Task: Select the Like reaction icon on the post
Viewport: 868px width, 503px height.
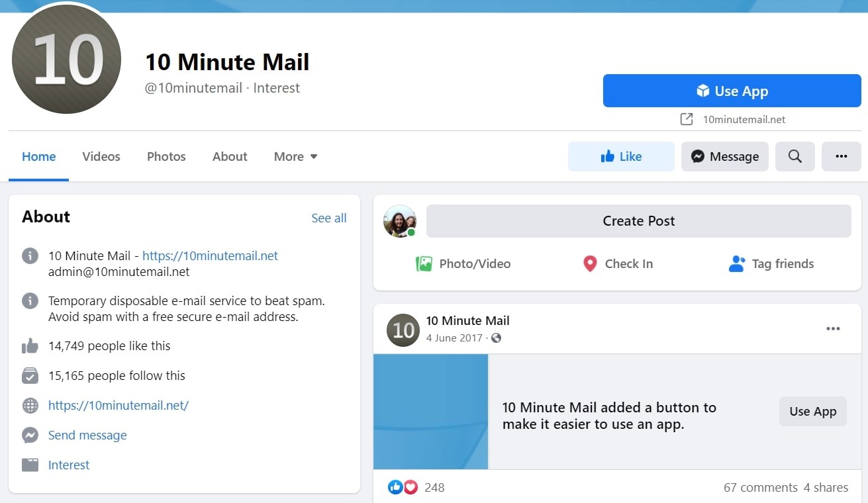Action: tap(395, 486)
